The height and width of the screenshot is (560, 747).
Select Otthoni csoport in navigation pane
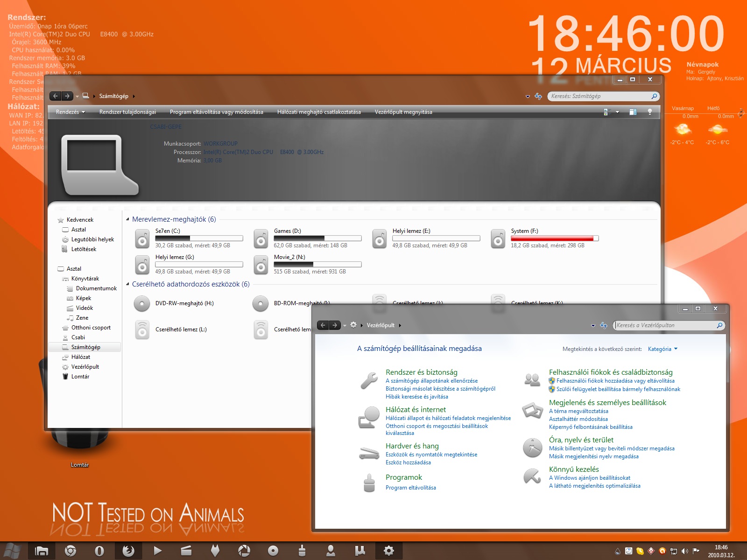coord(91,328)
